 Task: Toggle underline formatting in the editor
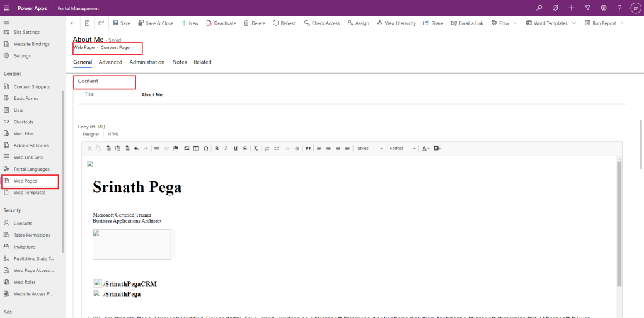236,149
